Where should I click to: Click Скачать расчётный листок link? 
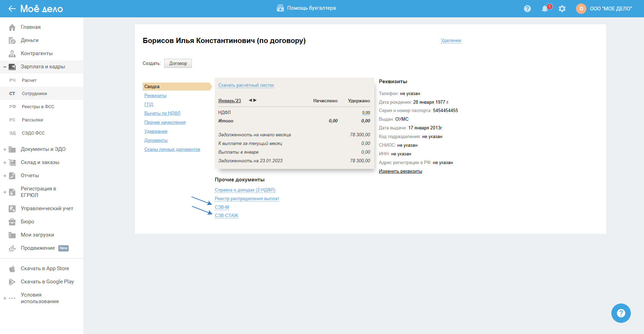pos(246,85)
